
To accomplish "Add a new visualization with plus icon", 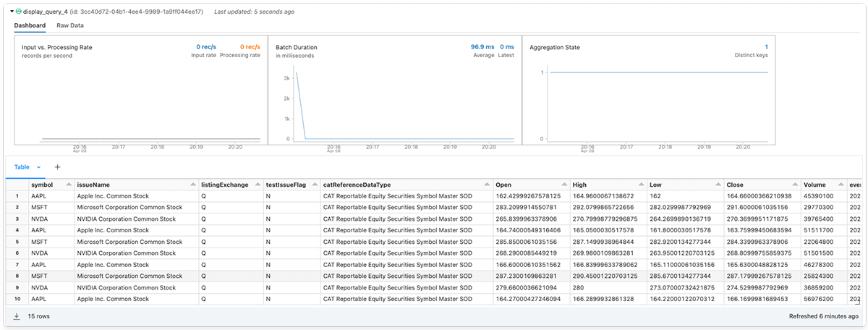I will point(57,167).
